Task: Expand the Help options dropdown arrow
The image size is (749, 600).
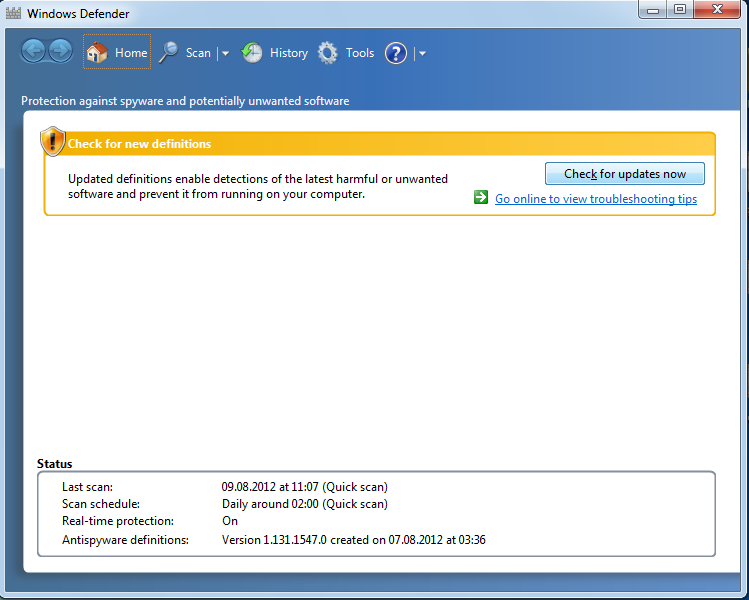Action: click(x=422, y=54)
